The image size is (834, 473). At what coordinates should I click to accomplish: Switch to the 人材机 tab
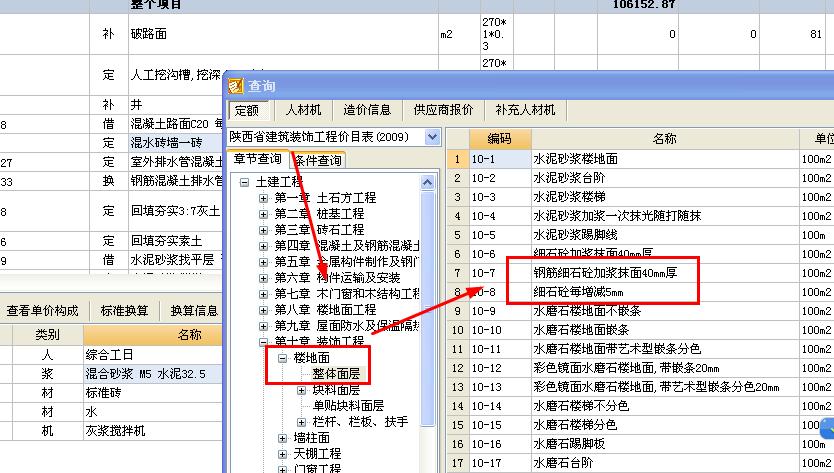tap(303, 110)
